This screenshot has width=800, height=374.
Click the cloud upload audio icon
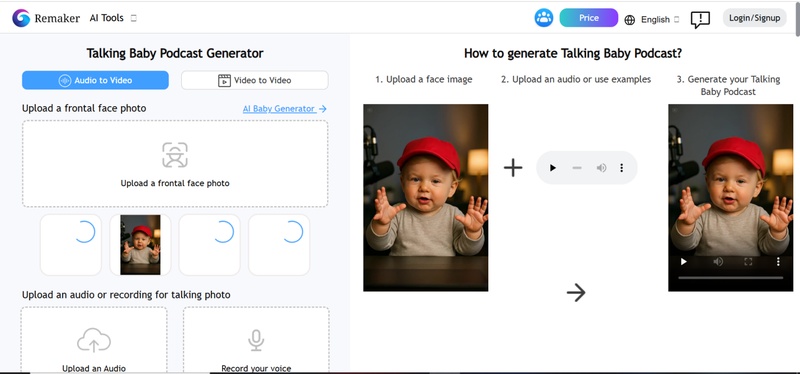point(94,340)
